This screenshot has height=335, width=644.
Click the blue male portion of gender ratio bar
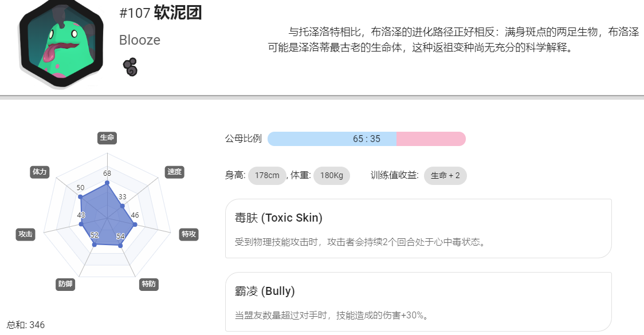[332, 139]
